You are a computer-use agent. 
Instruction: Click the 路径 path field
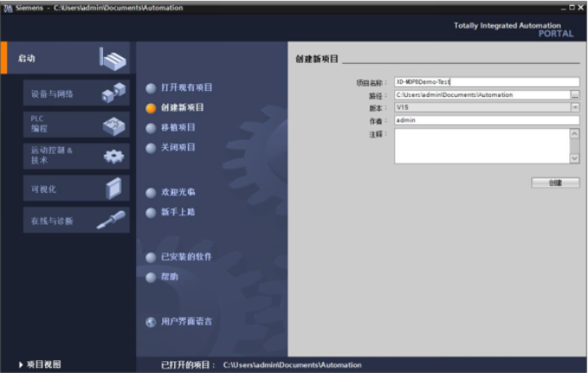483,95
